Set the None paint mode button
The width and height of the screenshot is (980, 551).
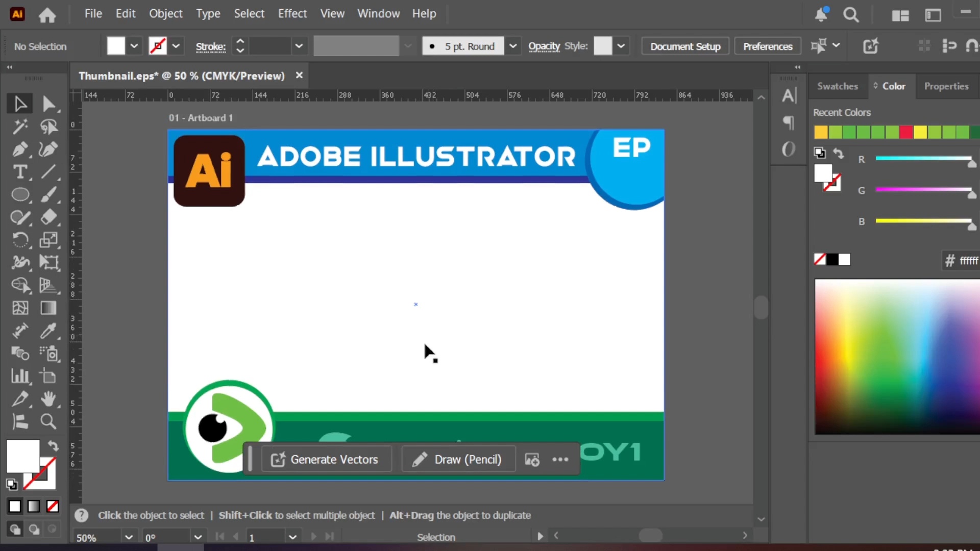point(53,506)
